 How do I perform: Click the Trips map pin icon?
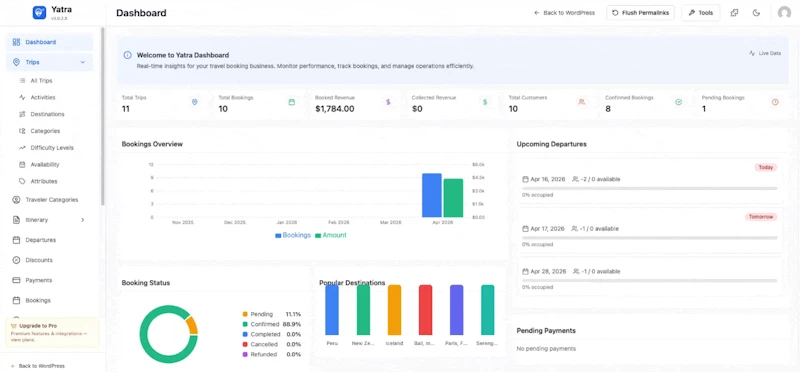[16, 62]
